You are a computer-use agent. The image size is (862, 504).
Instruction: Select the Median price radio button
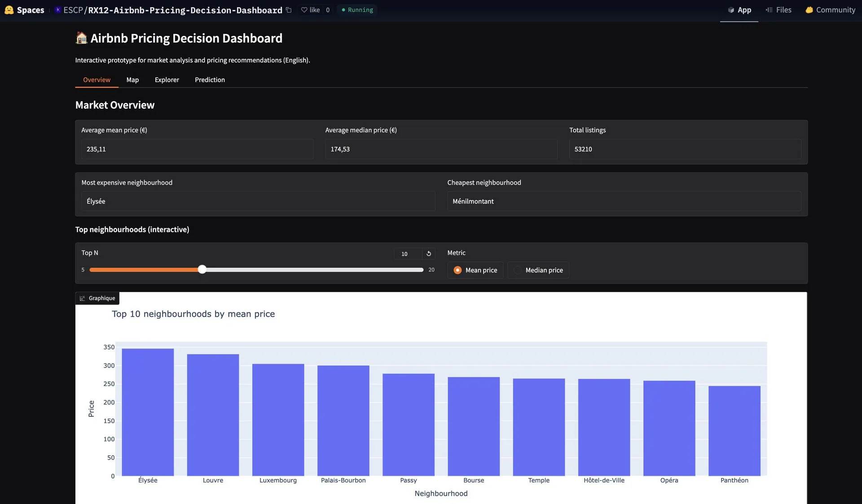[518, 270]
